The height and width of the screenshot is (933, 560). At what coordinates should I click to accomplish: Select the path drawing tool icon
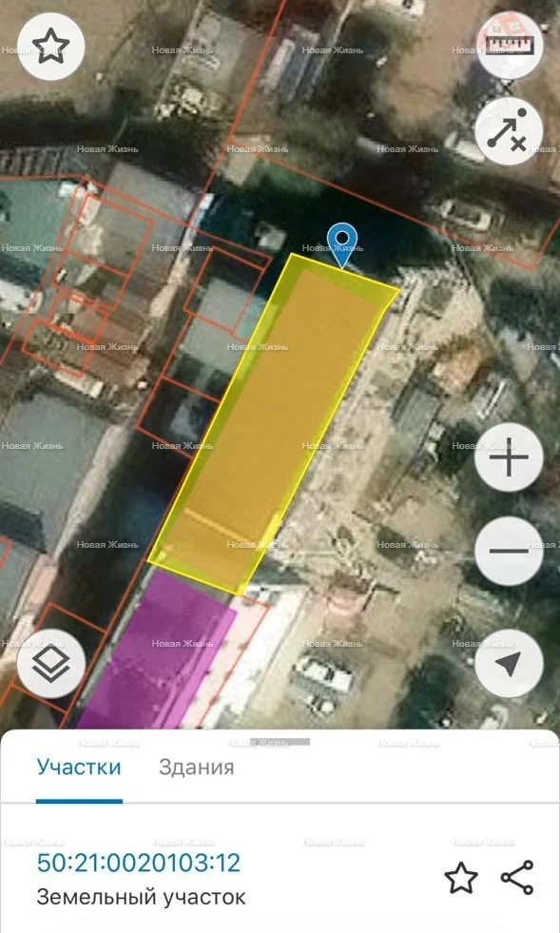coord(509,132)
